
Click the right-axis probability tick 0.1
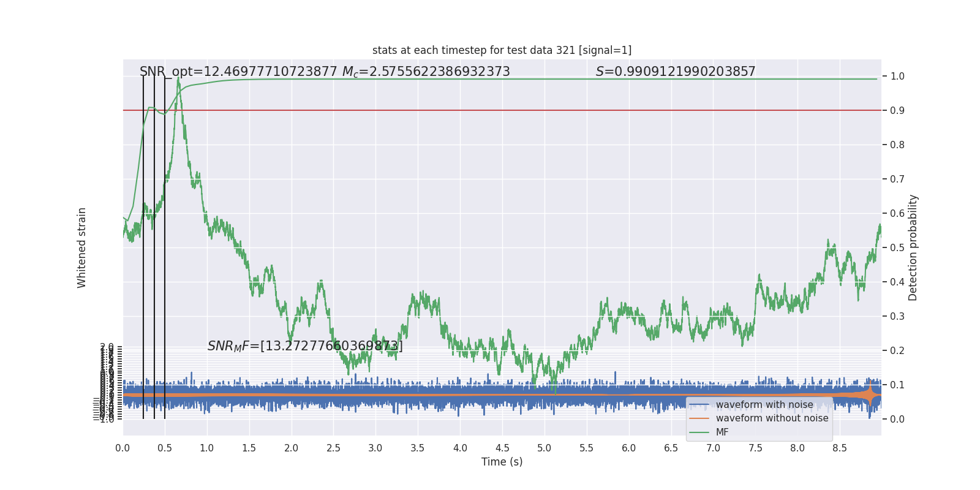(897, 385)
